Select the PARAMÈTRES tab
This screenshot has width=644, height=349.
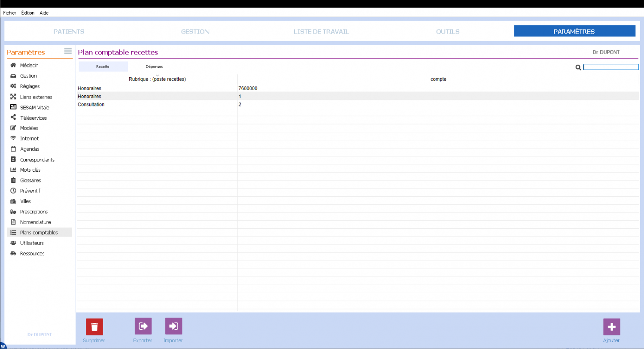pos(574,31)
